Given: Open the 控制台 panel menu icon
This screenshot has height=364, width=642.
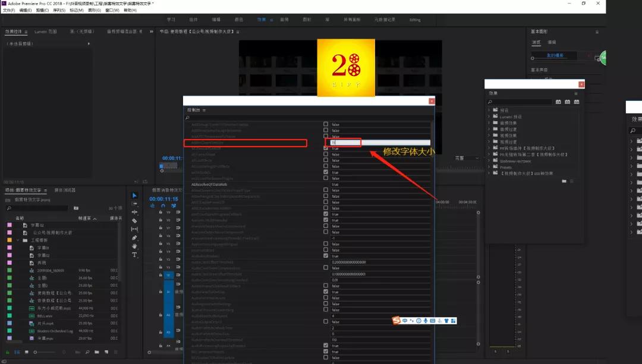Looking at the screenshot, I should coord(204,110).
